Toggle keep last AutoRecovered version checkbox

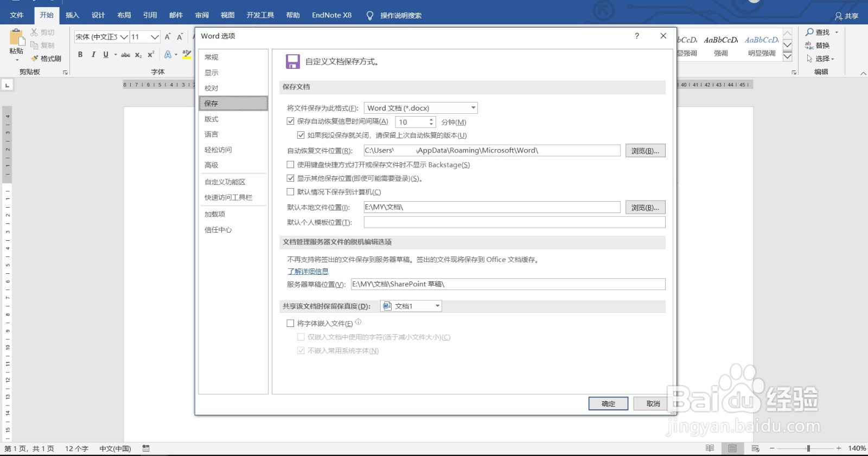pos(301,135)
